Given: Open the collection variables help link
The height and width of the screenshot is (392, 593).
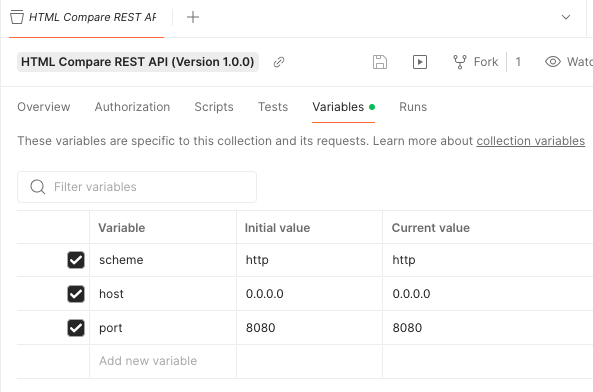Looking at the screenshot, I should point(531,141).
